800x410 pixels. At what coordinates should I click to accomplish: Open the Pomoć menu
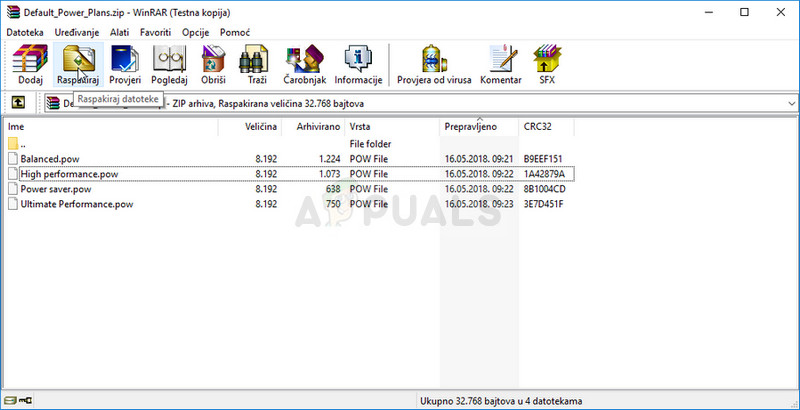point(235,32)
